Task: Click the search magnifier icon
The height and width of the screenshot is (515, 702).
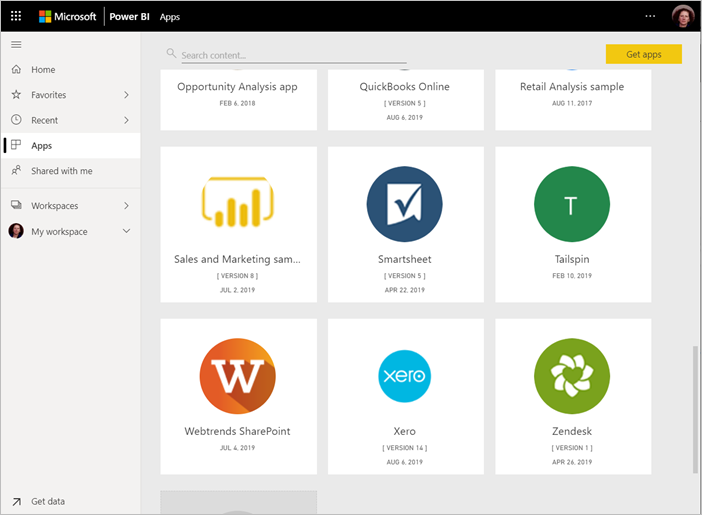Action: 171,53
